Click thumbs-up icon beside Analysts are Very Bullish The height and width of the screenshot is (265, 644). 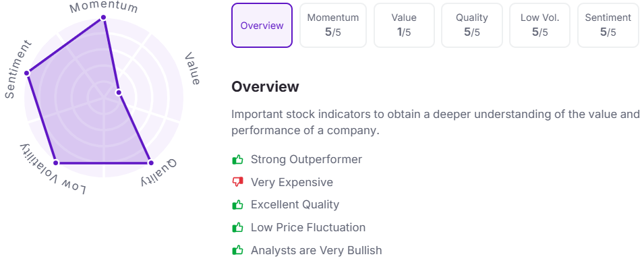[237, 249]
